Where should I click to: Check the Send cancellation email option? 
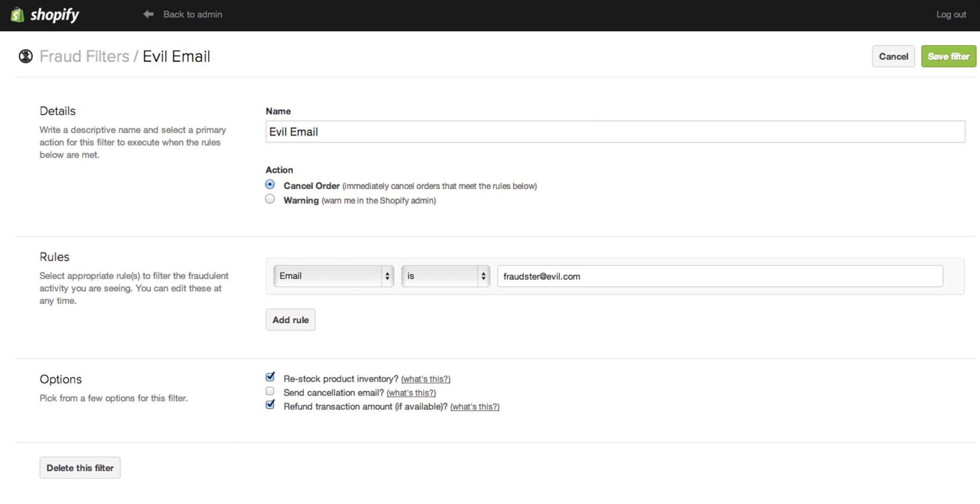point(270,391)
